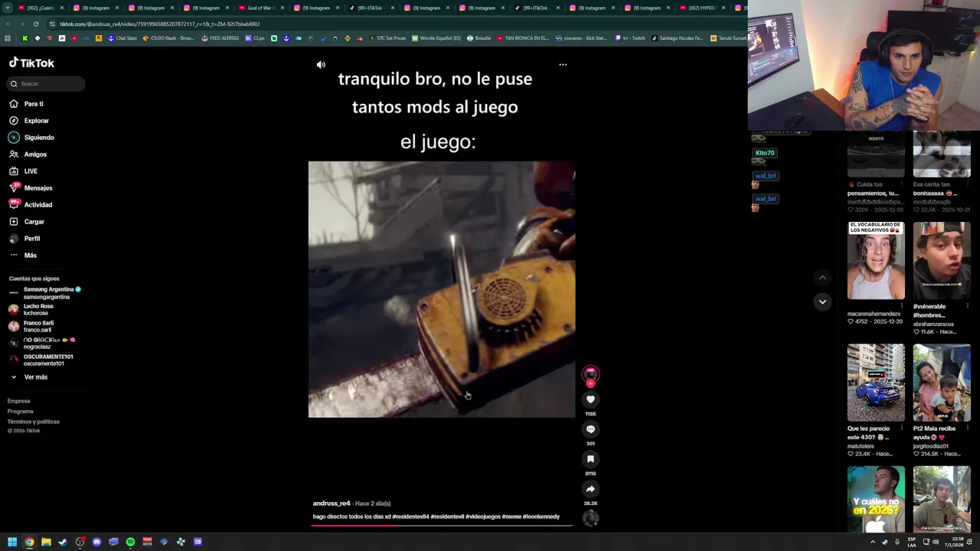Viewport: 980px width, 551px height.
Task: Open Discord from the taskbar
Action: (x=96, y=542)
